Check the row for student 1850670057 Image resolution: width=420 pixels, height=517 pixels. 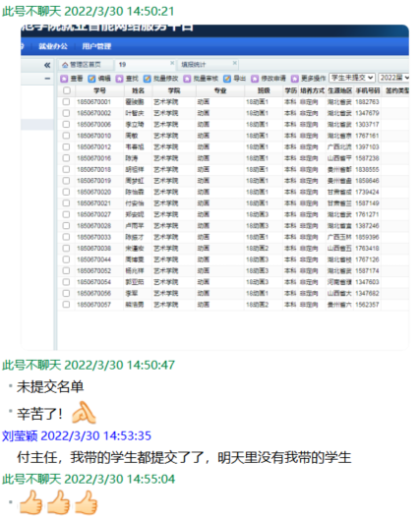(66, 305)
